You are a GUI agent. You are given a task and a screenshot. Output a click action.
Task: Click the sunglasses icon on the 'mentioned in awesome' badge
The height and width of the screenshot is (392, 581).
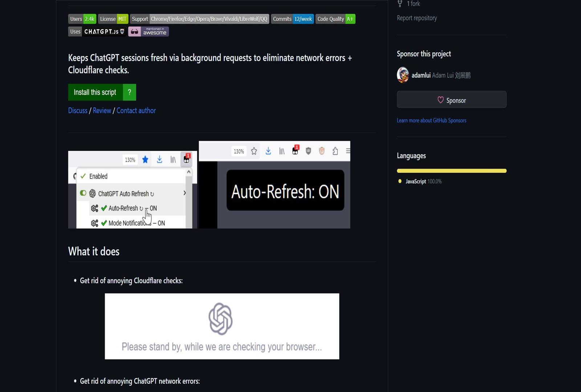tap(135, 31)
